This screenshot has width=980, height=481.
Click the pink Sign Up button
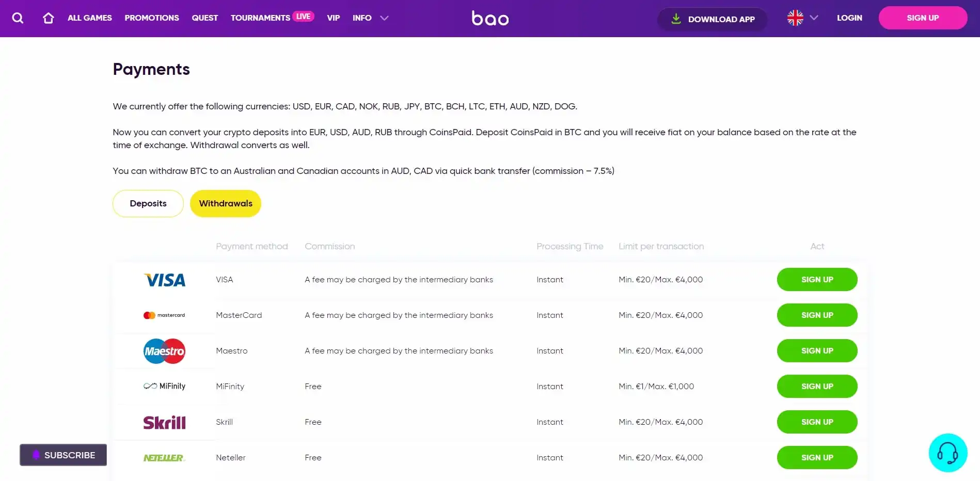point(922,18)
